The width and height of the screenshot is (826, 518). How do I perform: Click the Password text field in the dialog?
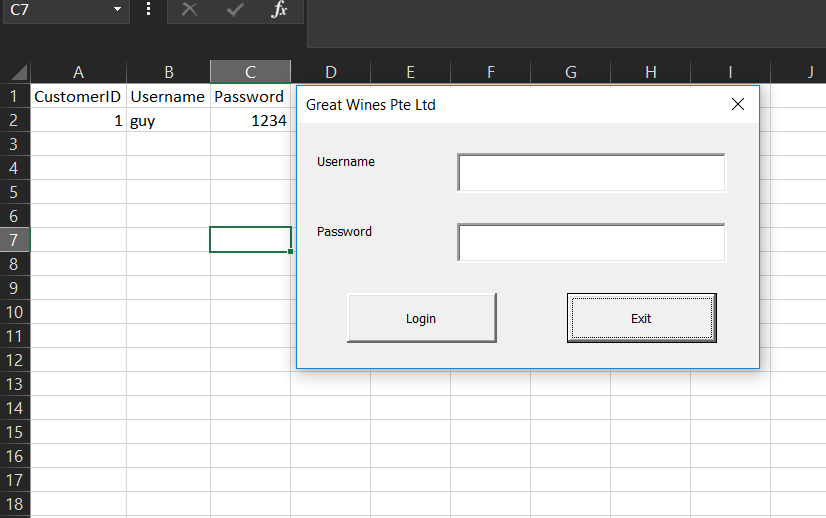(591, 242)
